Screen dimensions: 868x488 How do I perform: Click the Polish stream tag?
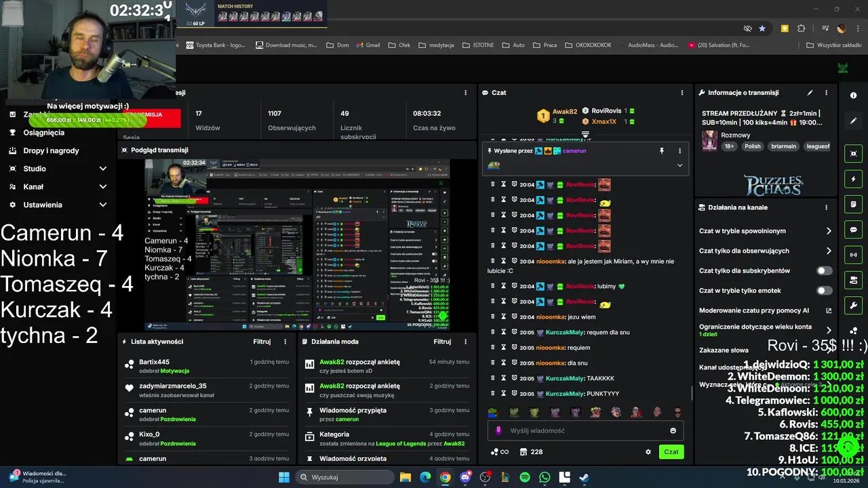coord(753,146)
